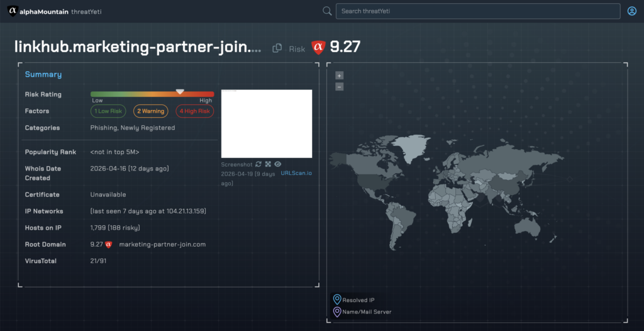
Task: Click the Resolved IP legend label
Action: click(358, 300)
